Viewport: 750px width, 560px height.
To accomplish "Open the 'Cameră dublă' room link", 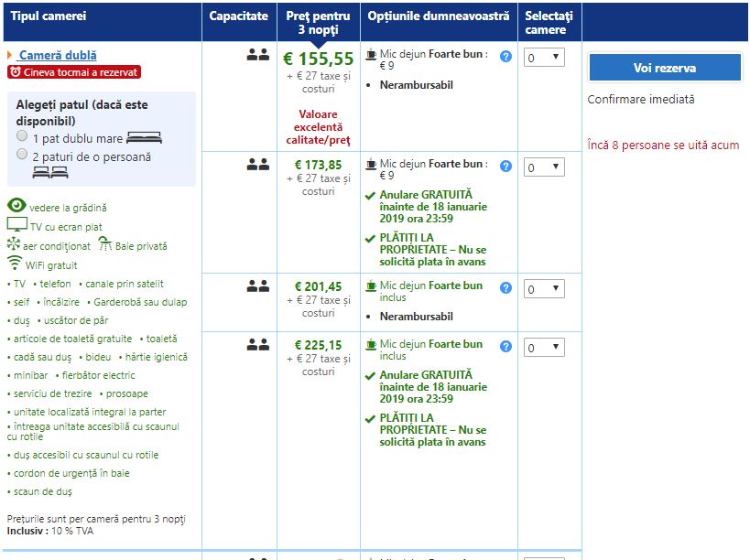I will 57,56.
